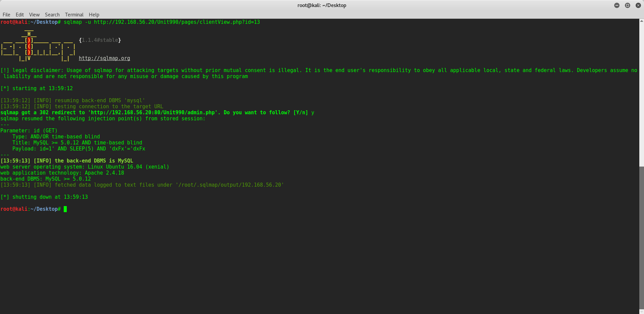Click 'fetched data logged to text files' line
The image size is (644, 314).
[142, 185]
